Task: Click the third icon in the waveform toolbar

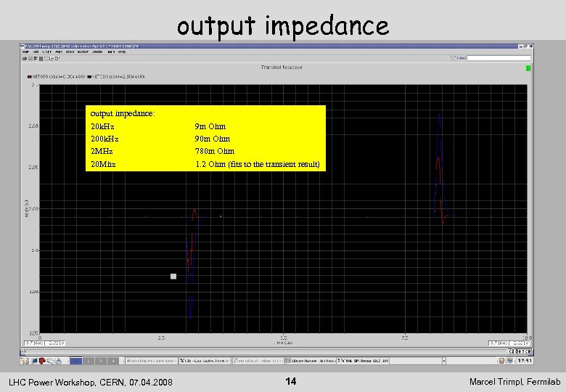Action: coord(36,59)
